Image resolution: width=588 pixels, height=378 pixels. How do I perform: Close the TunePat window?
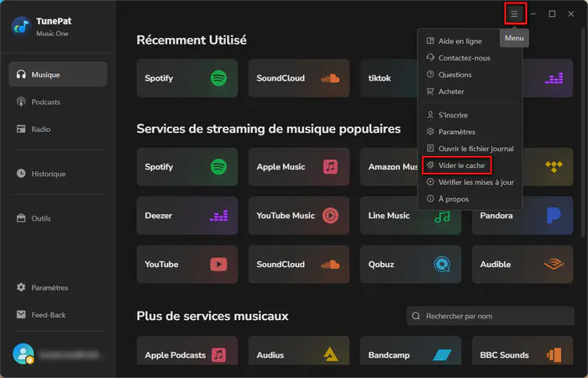pos(570,14)
